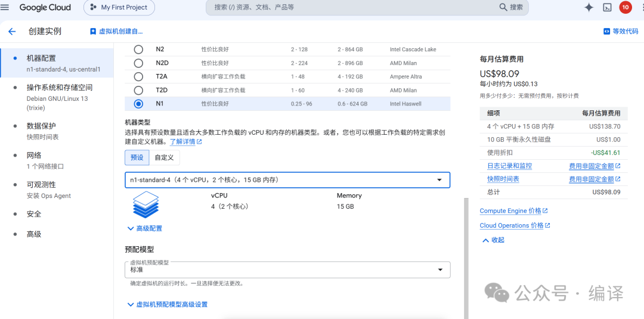
Task: Select the N2 machine series radio
Action: tap(139, 49)
